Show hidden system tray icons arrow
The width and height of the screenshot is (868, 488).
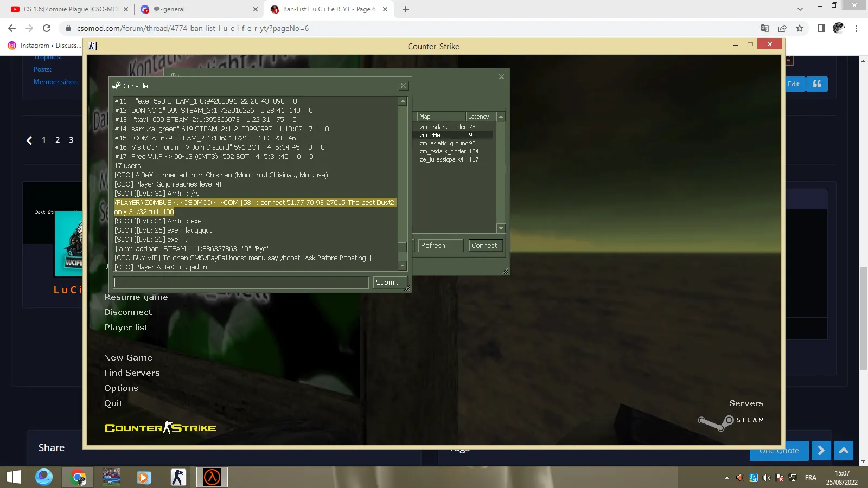pos(727,478)
